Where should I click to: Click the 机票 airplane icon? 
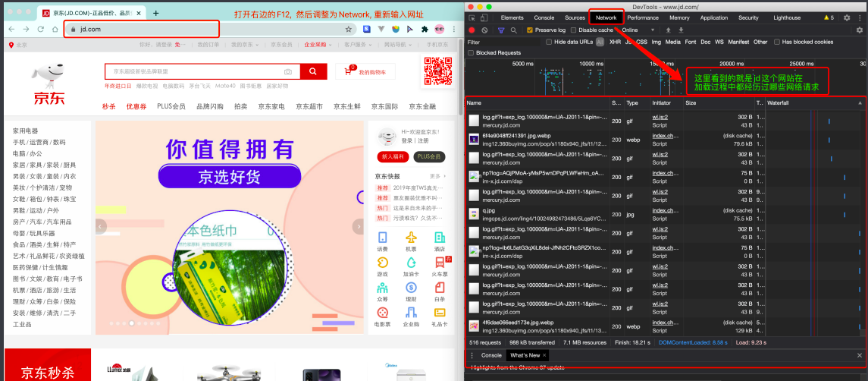(x=411, y=238)
